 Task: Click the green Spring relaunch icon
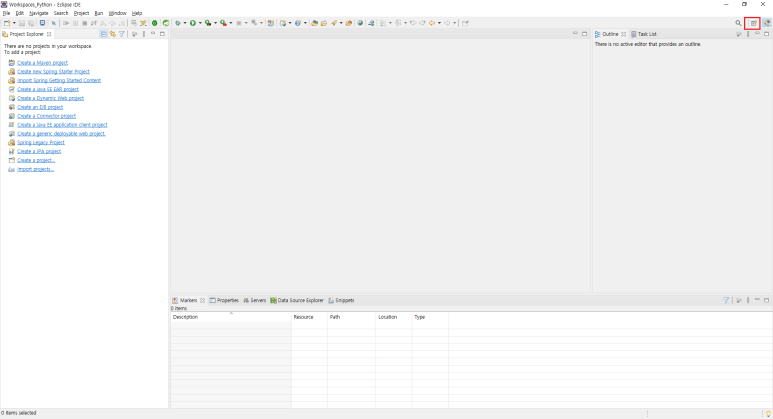pos(166,23)
